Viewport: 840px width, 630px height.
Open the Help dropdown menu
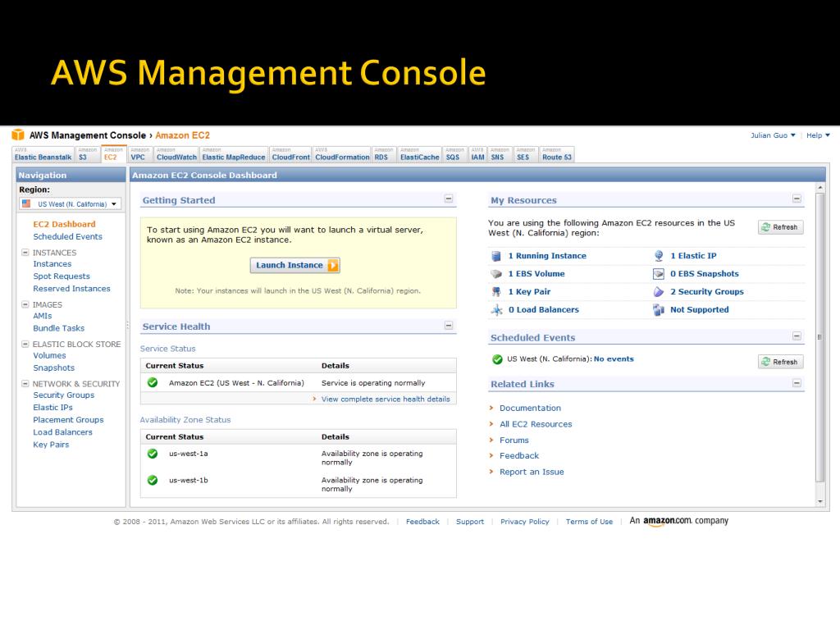[818, 135]
